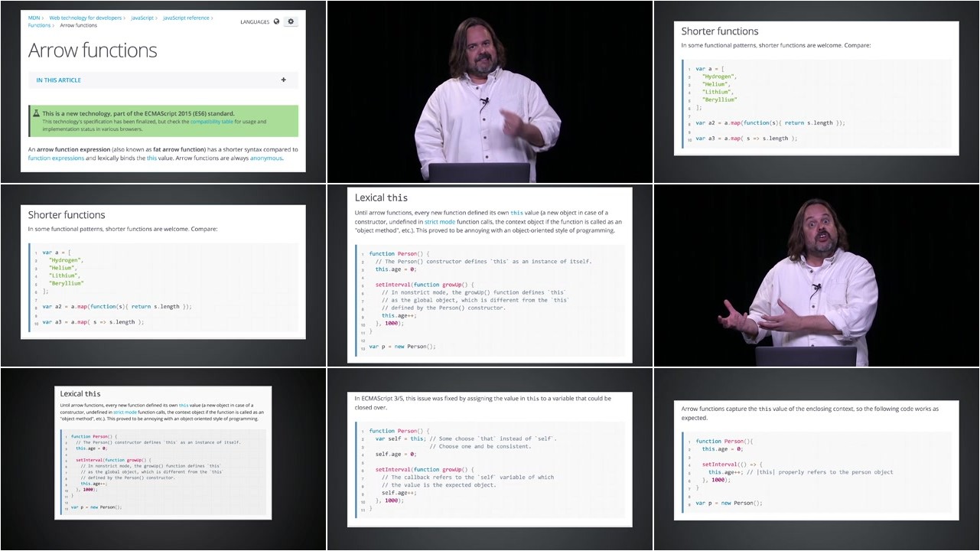Open the 'JavaScript reference' breadcrumb link
This screenshot has width=980, height=551.
pyautogui.click(x=187, y=17)
